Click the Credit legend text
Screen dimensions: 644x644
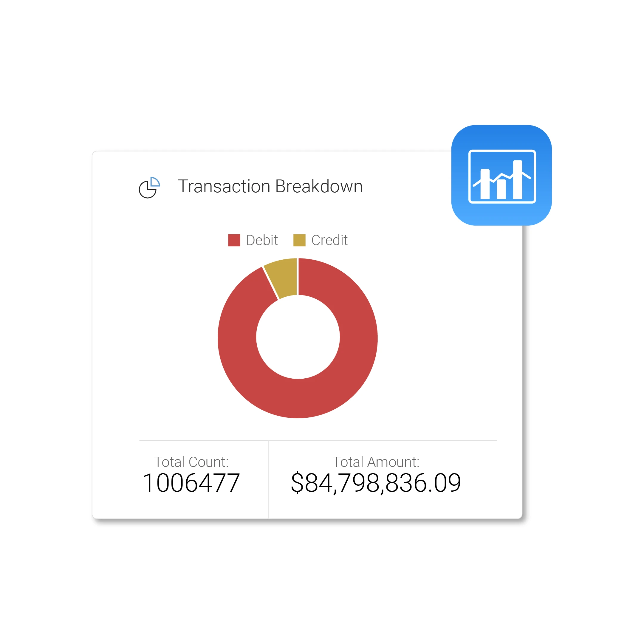(329, 240)
